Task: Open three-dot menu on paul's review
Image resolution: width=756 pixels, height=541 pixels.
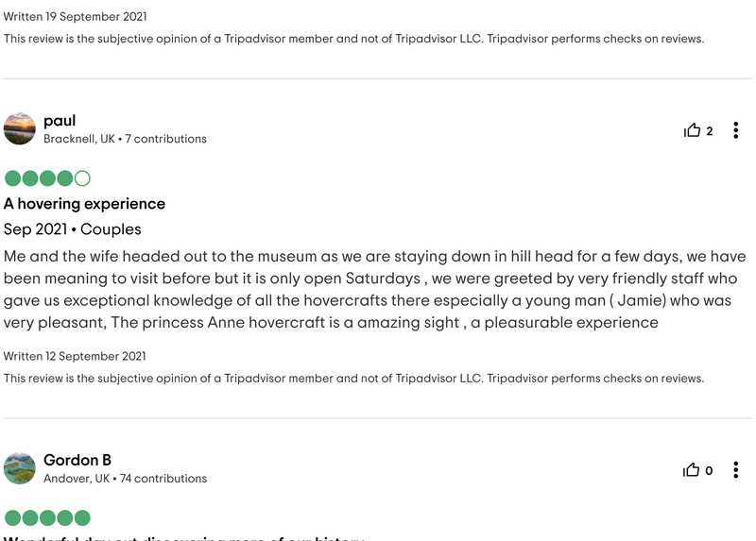Action: point(735,130)
